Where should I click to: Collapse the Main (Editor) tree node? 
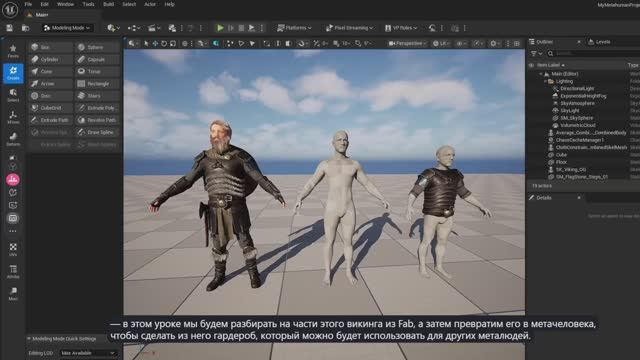541,74
